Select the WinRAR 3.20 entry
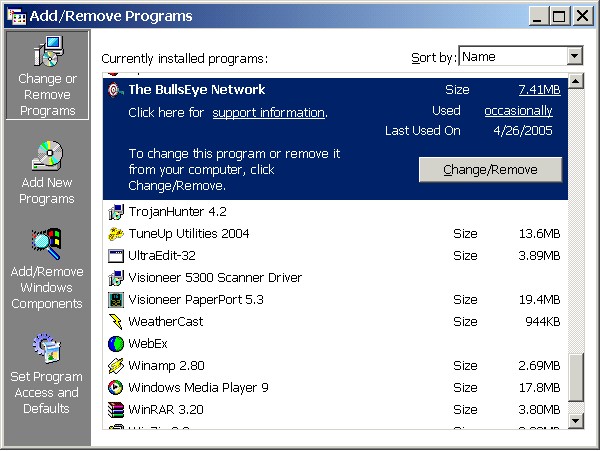Viewport: 600px width, 451px height. click(335, 410)
